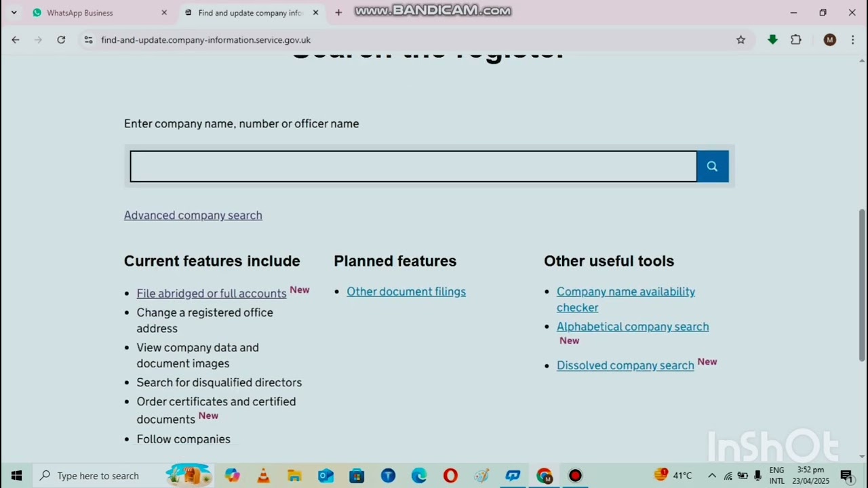Open Microsoft Store from the taskbar
The height and width of the screenshot is (488, 868).
[357, 476]
